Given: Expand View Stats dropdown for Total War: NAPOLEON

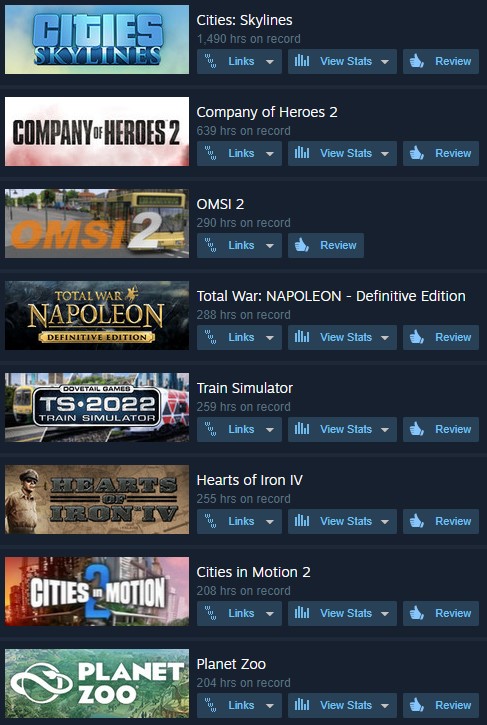Looking at the screenshot, I should tap(385, 338).
